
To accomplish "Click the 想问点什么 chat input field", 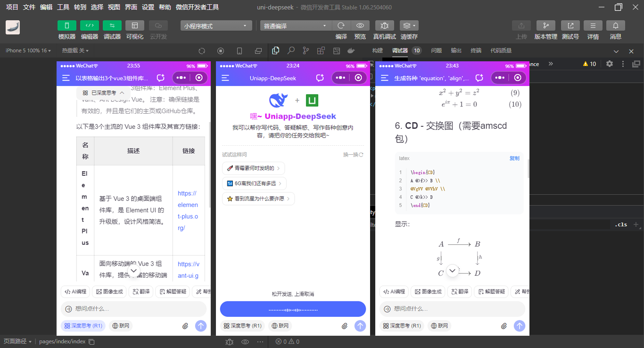I will coord(133,308).
